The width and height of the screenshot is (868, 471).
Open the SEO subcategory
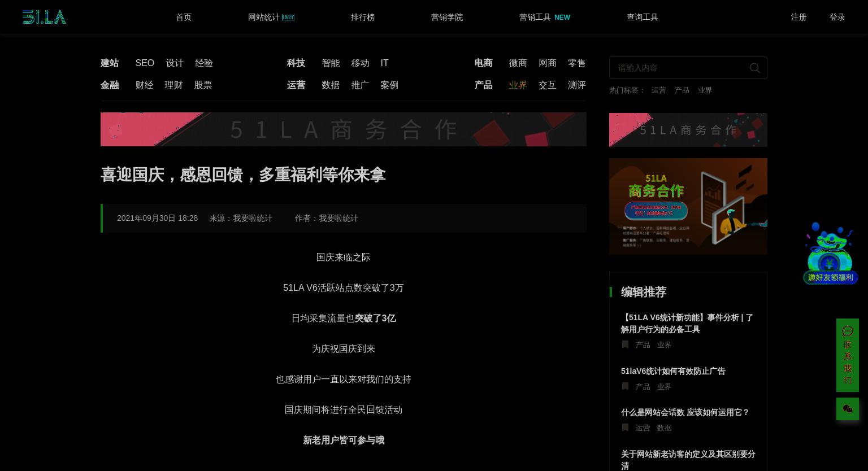(x=145, y=63)
